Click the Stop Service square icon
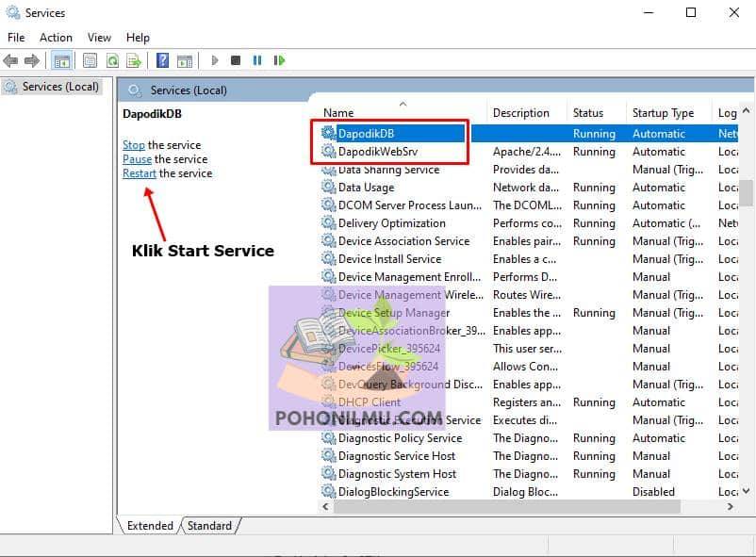 coord(236,60)
